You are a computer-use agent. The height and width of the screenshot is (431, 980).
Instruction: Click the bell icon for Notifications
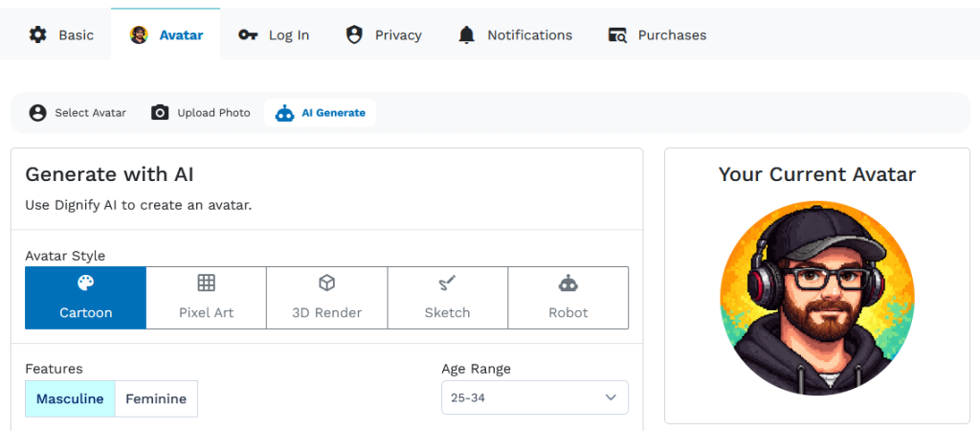pos(466,34)
